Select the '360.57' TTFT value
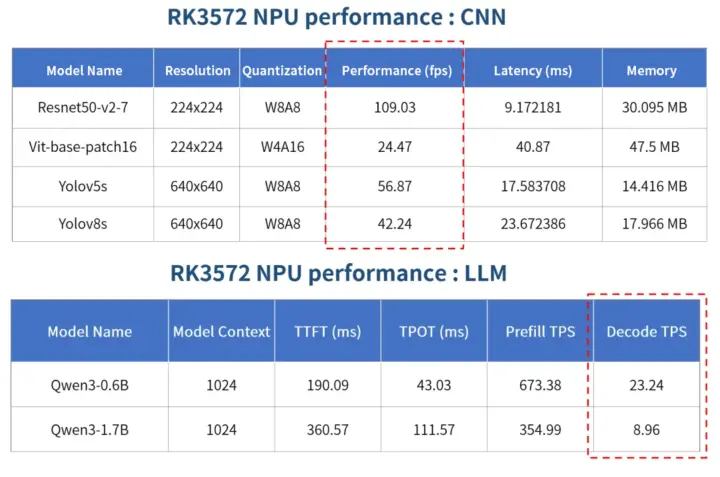Screen dimensions: 720x477 click(327, 430)
